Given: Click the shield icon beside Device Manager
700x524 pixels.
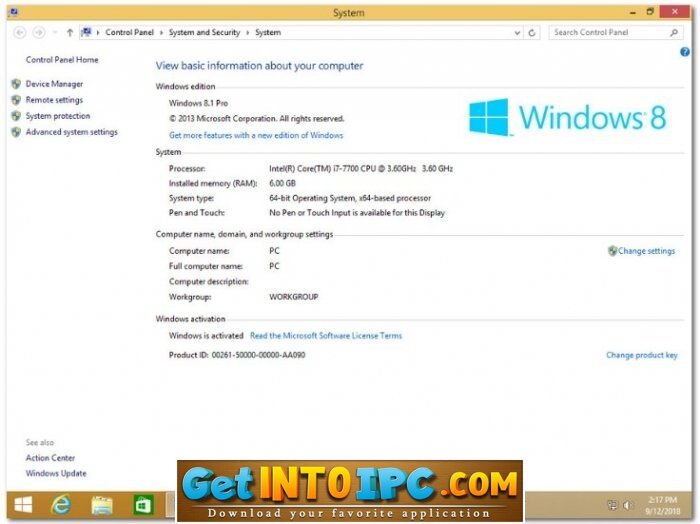Looking at the screenshot, I should pos(16,84).
